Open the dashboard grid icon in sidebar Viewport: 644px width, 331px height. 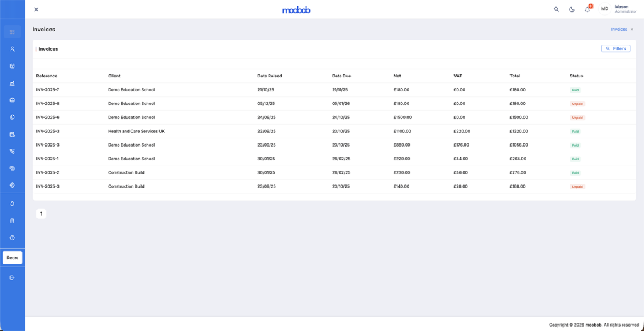12,31
